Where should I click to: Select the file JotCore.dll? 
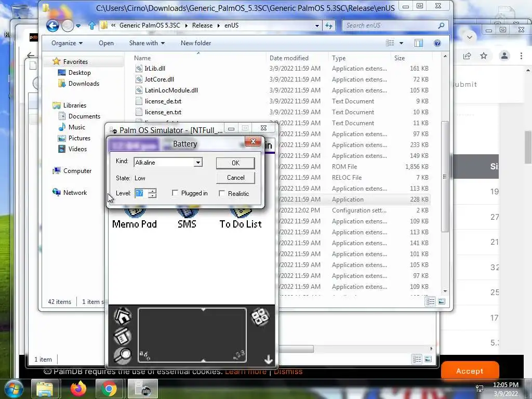(159, 79)
